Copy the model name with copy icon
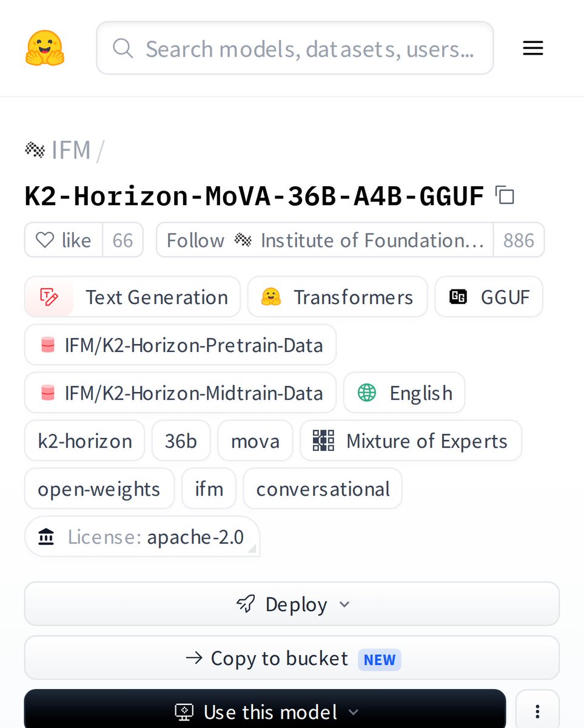Viewport: 584px width, 728px height. 505,196
